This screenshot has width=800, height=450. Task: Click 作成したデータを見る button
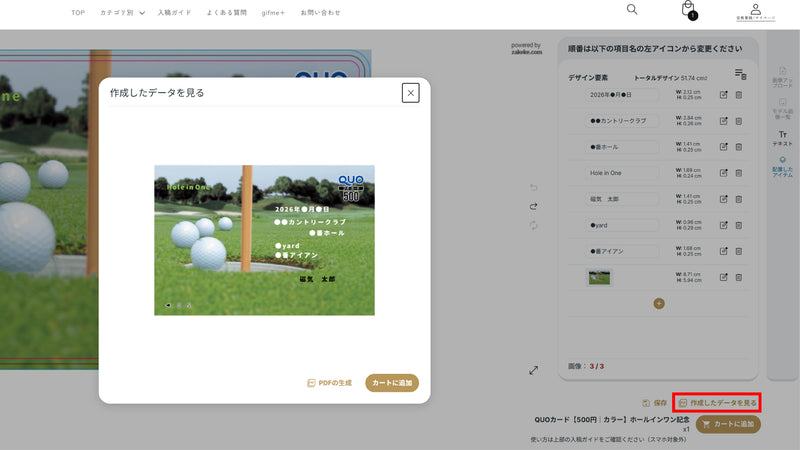[717, 403]
